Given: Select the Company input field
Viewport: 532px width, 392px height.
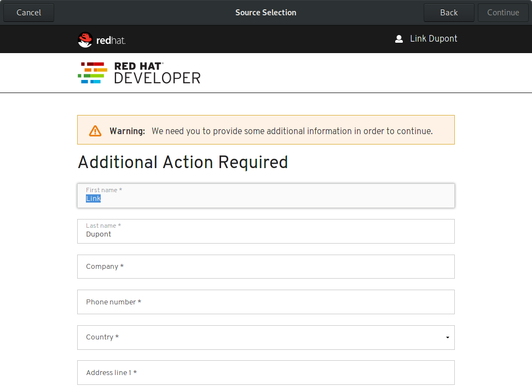Looking at the screenshot, I should point(265,267).
